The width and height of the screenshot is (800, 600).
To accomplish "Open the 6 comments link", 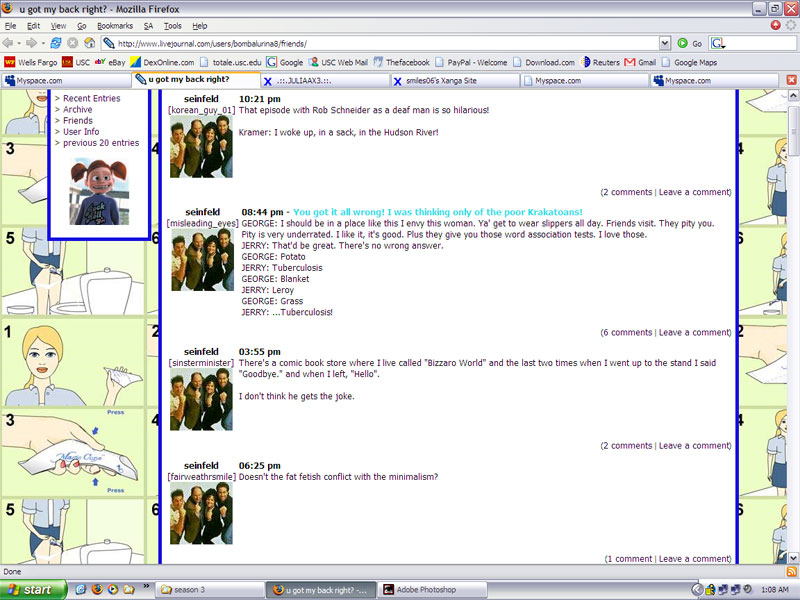I will pyautogui.click(x=627, y=332).
